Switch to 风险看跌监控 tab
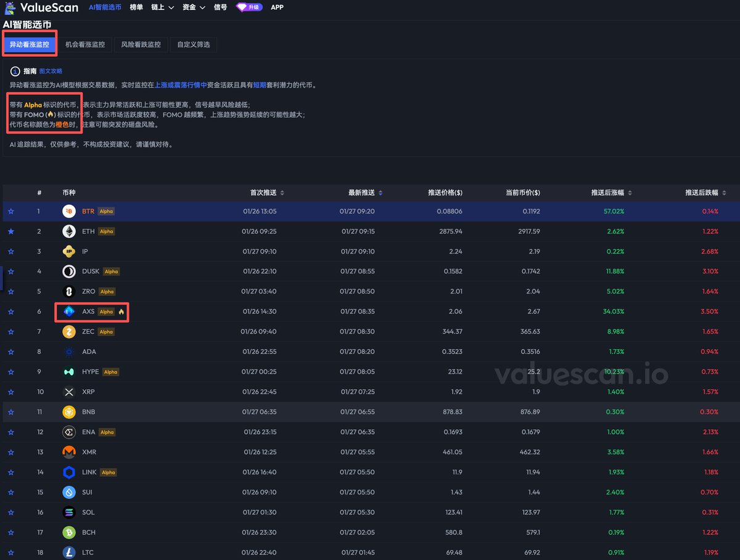Viewport: 740px width, 560px height. [141, 44]
